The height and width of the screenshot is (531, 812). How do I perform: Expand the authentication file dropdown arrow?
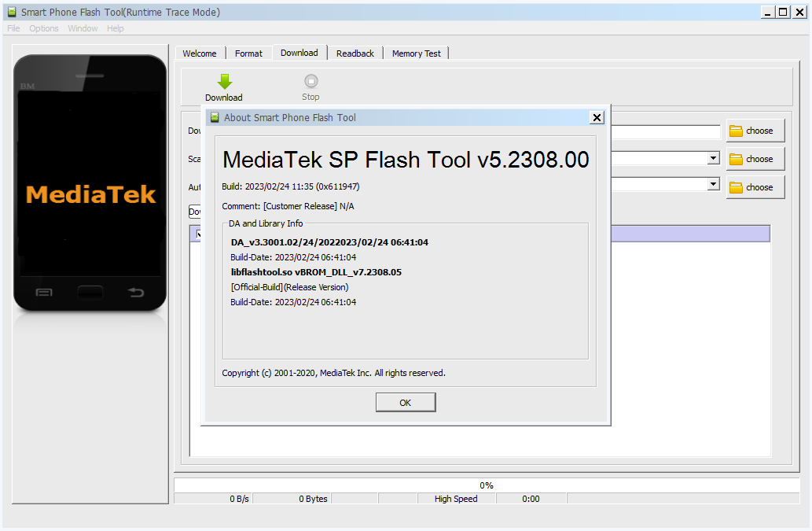pos(714,184)
